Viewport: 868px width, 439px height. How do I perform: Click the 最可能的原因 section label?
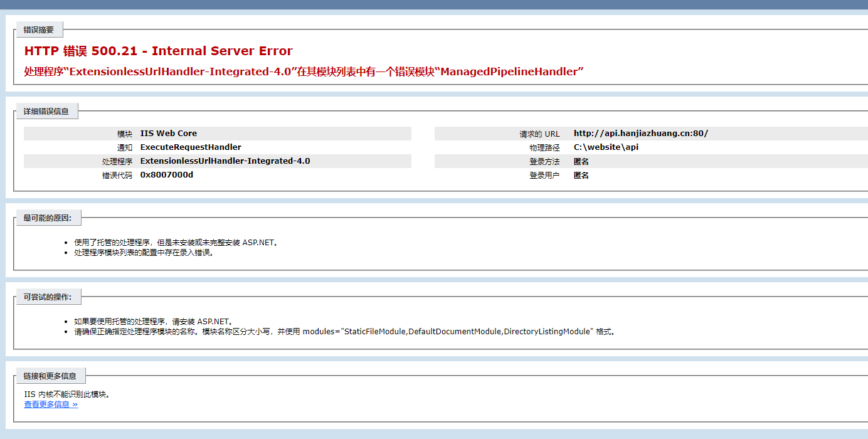point(48,218)
